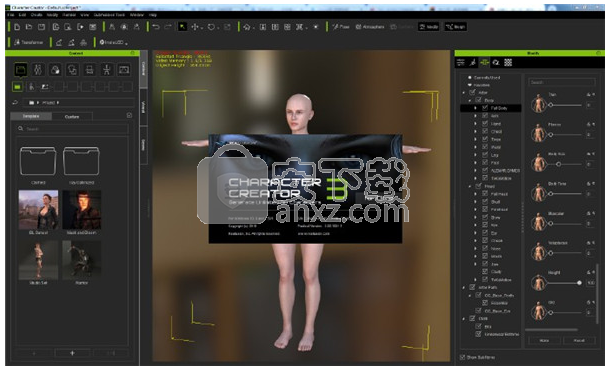Click the Home camera view icon
The image size is (611, 371).
pos(246,27)
